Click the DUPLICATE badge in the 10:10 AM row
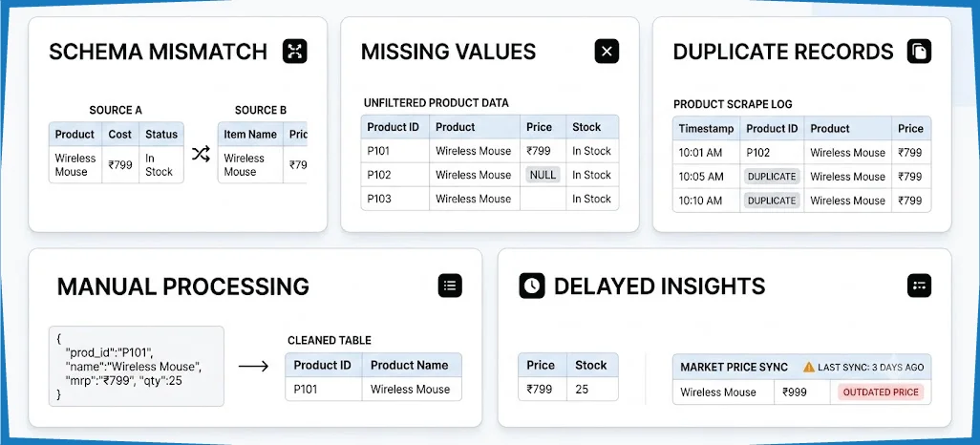This screenshot has width=980, height=445. click(x=772, y=201)
